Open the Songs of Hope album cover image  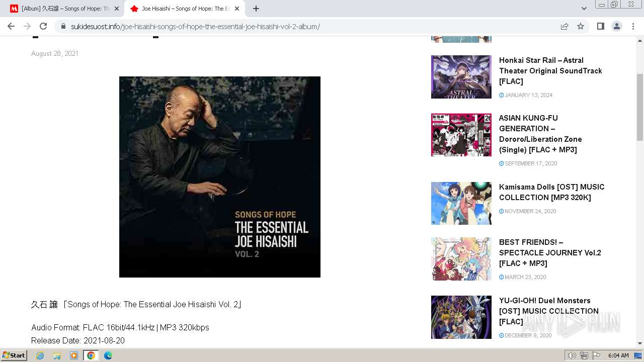220,177
